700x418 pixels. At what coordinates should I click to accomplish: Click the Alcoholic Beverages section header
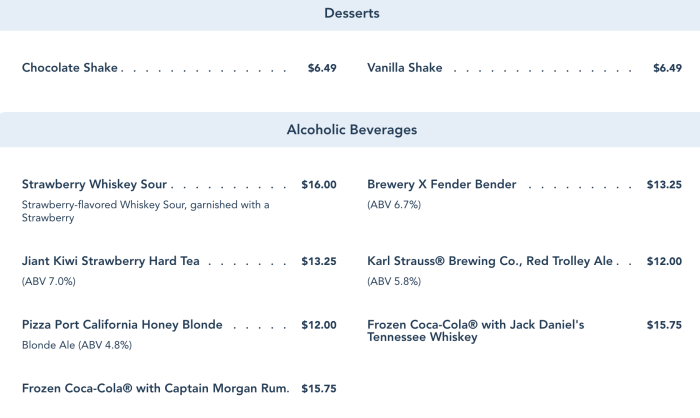pyautogui.click(x=351, y=130)
